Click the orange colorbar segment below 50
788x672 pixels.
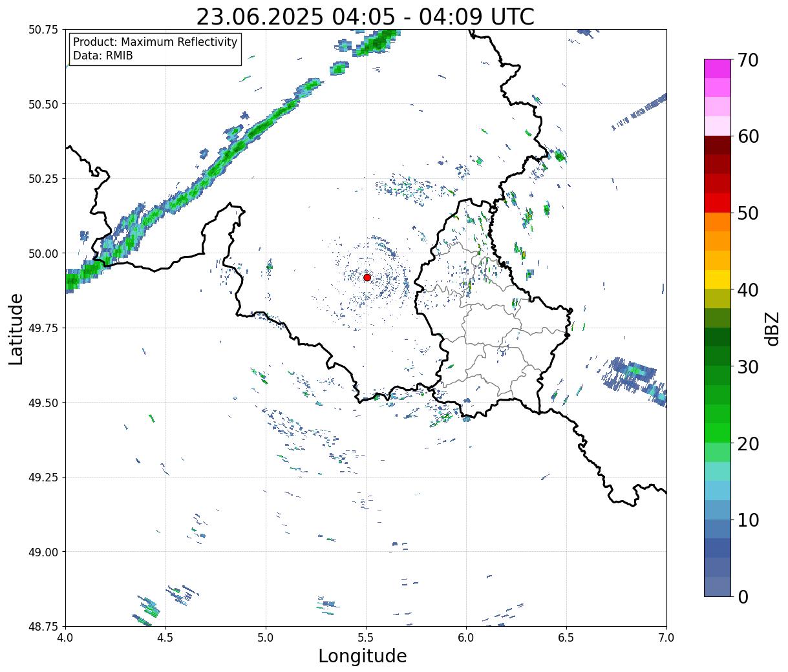pos(718,222)
